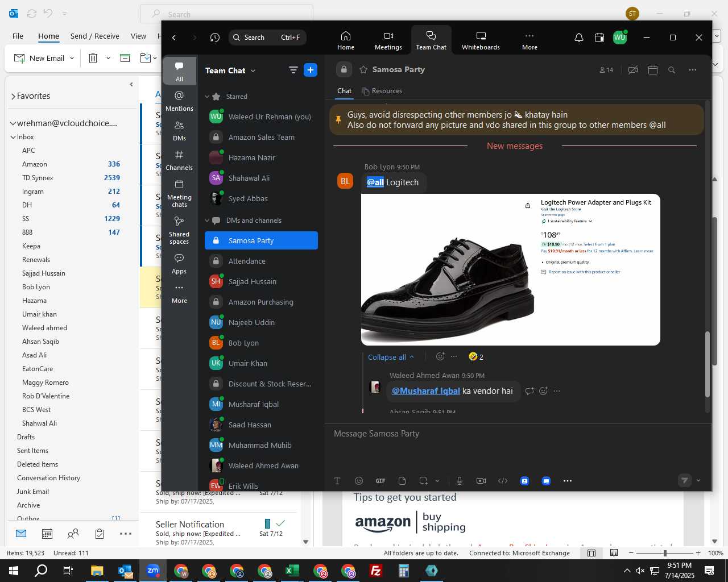728x582 pixels.
Task: Open Mentions in Zoom sidebar
Action: pyautogui.click(x=179, y=101)
